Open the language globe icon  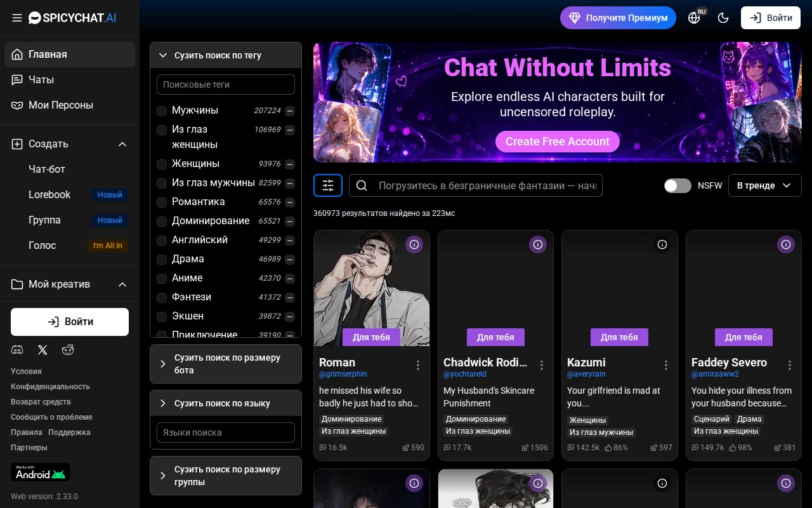click(694, 18)
